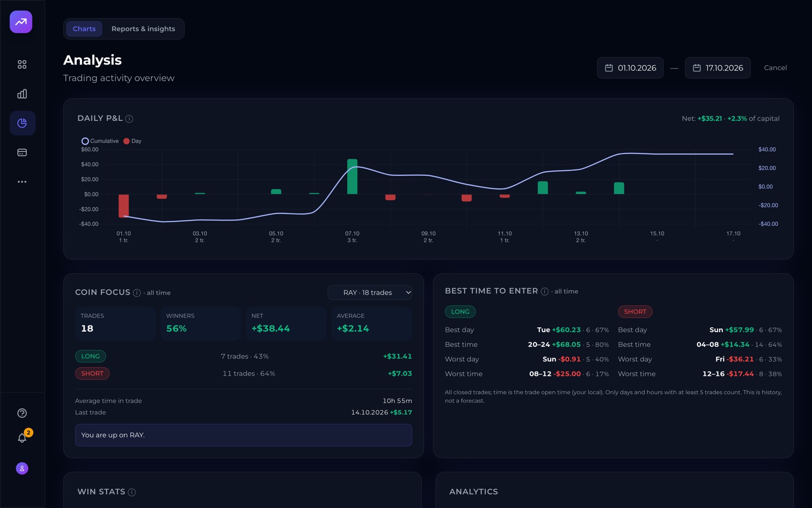Click short worst time 12–16 -$17.44

pyautogui.click(x=742, y=374)
